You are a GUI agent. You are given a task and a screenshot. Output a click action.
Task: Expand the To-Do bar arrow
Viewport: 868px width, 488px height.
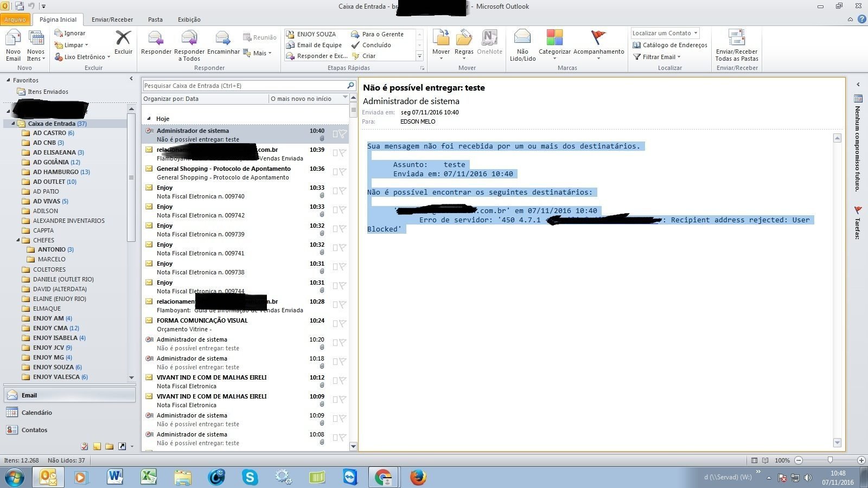coord(858,85)
